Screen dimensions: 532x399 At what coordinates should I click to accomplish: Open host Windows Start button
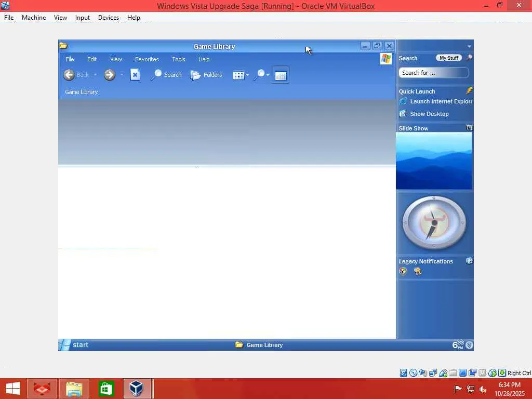[13, 389]
